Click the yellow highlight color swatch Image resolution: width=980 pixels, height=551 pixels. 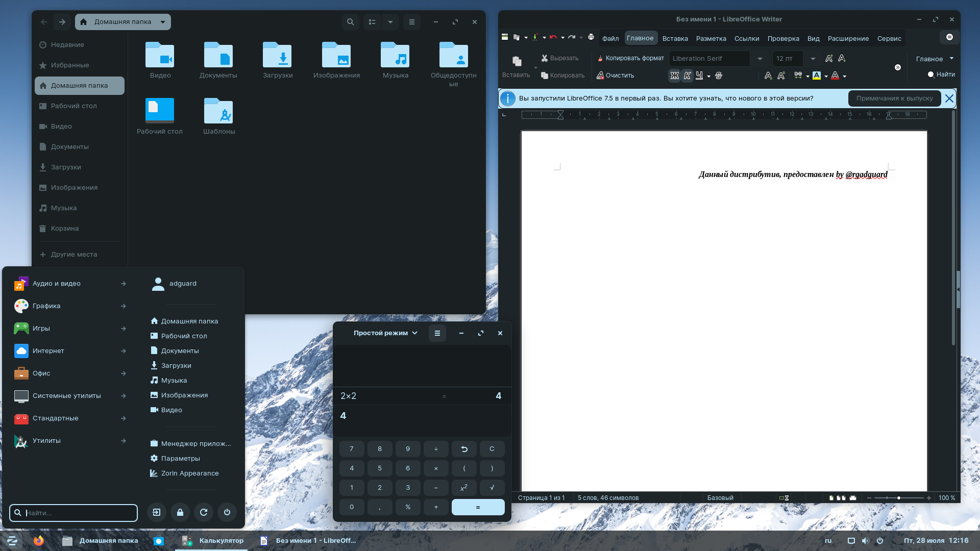817,76
